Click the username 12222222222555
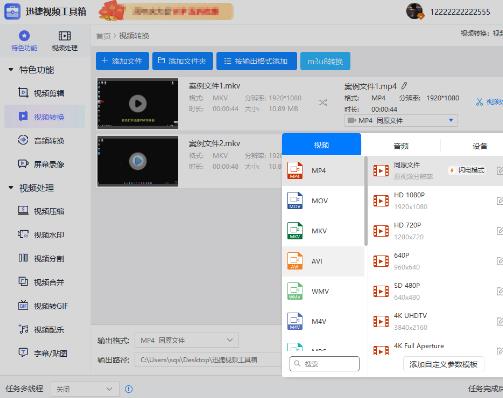The height and width of the screenshot is (398, 503). point(460,12)
